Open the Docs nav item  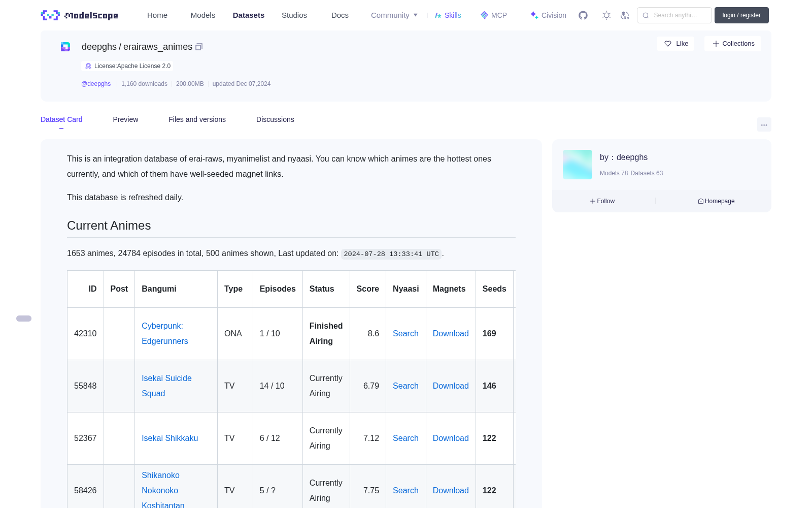click(x=340, y=15)
